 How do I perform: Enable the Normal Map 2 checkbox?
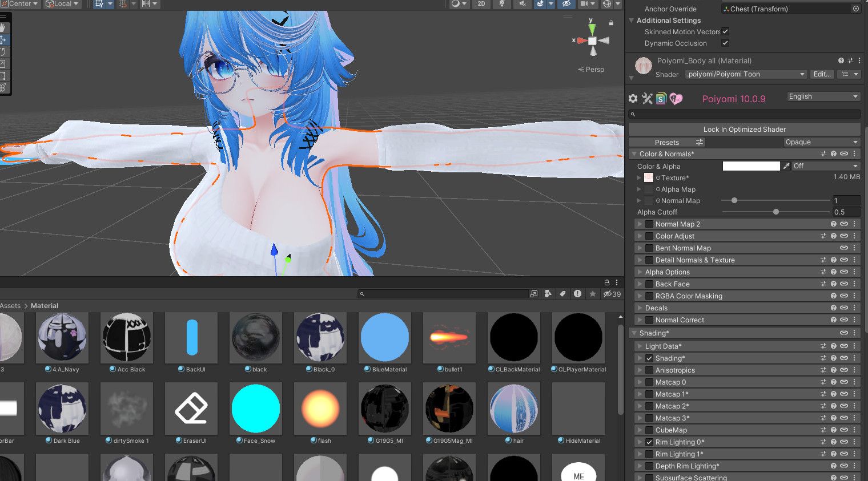pos(649,224)
